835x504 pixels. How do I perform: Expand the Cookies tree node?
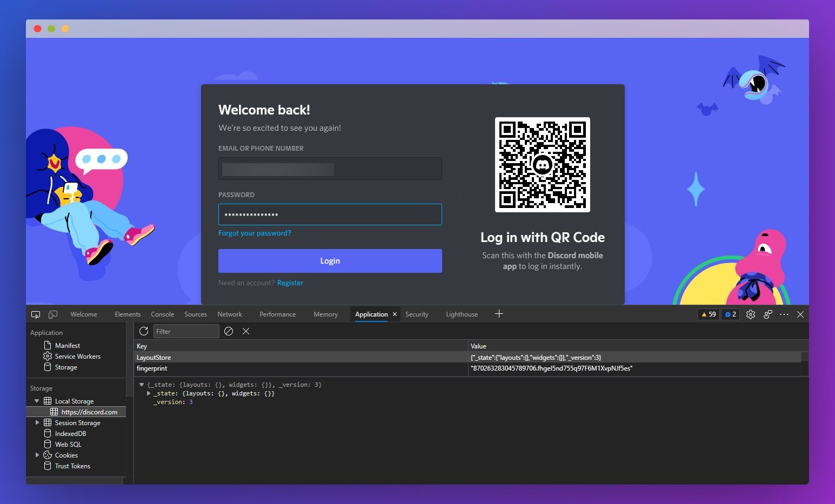37,455
